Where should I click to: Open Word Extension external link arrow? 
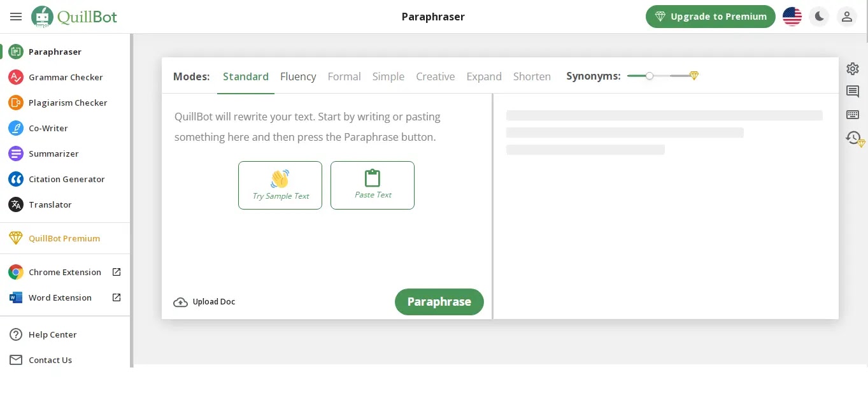tap(117, 297)
